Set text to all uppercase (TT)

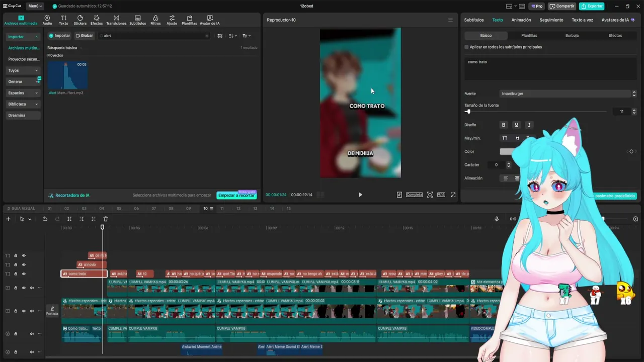505,138
